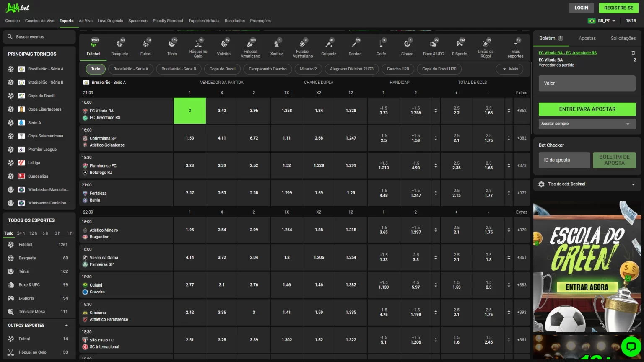Expand the Mais tournaments dropdown

point(509,69)
